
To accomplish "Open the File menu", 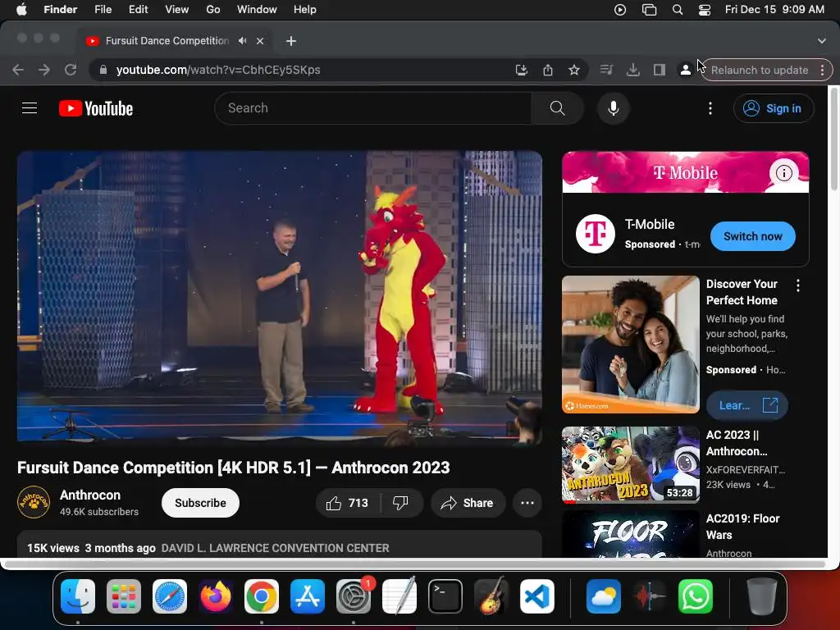I will [103, 10].
